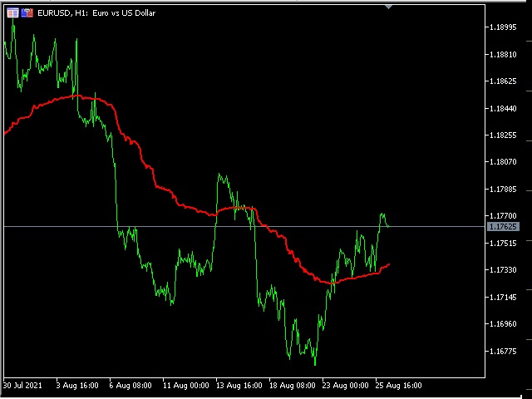This screenshot has height=399, width=532.
Task: Click the 3 Aug 16:00 time label
Action: coord(77,386)
